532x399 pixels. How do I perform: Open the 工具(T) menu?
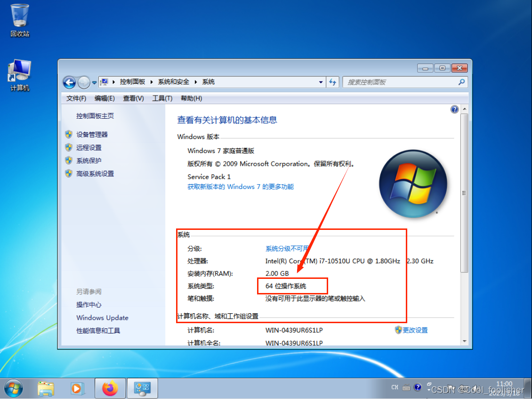click(x=162, y=98)
